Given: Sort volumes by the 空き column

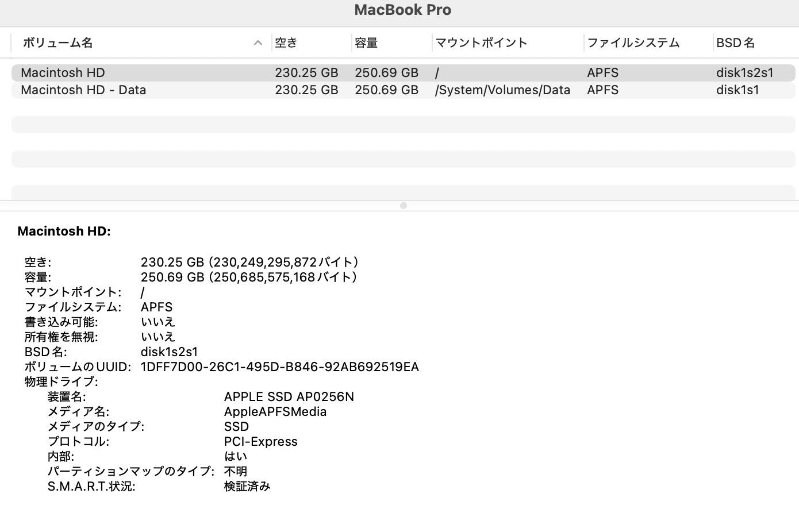Looking at the screenshot, I should pos(287,43).
